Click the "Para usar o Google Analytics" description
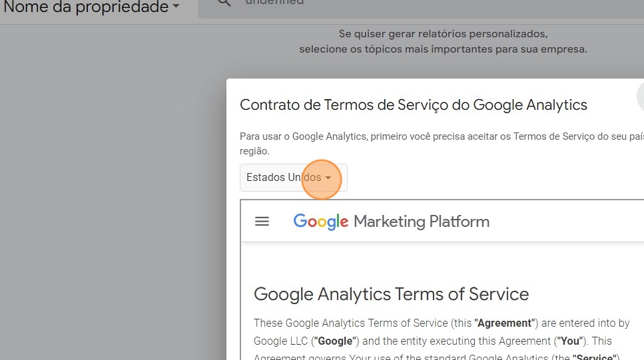This screenshot has width=644, height=360. coord(440,136)
